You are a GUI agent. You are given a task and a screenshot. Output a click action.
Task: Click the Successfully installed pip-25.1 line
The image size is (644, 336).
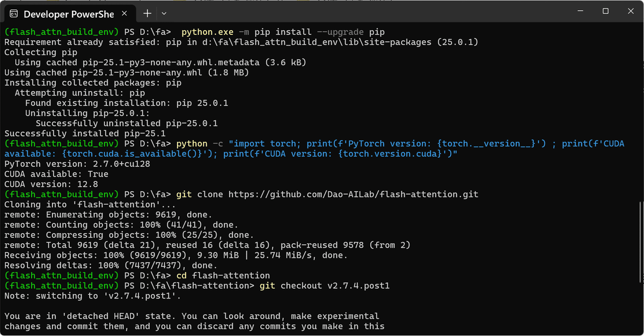85,134
